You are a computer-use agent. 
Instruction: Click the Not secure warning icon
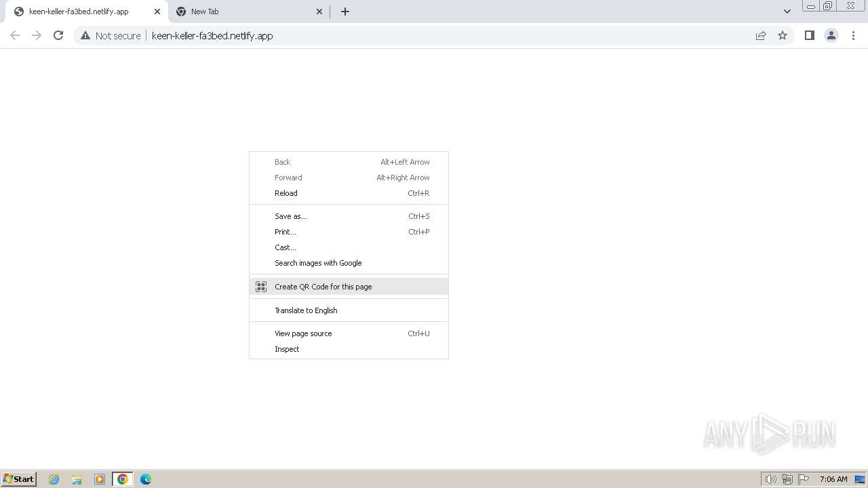pyautogui.click(x=85, y=35)
